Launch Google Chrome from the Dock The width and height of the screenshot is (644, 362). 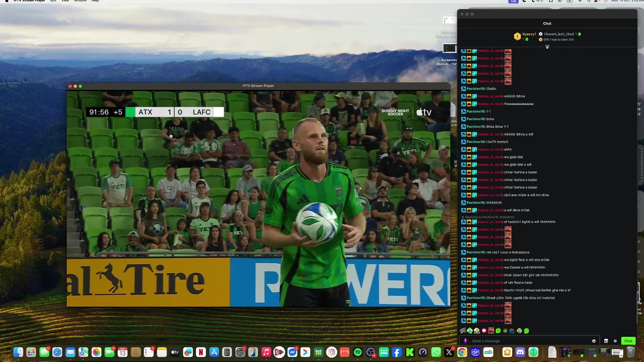tap(462, 352)
